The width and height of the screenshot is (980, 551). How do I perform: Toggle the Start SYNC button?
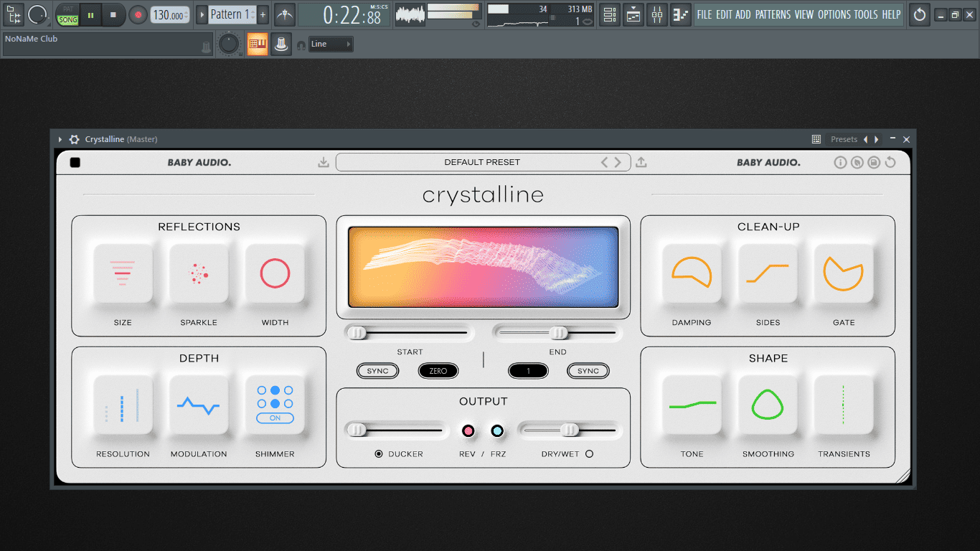(x=377, y=371)
